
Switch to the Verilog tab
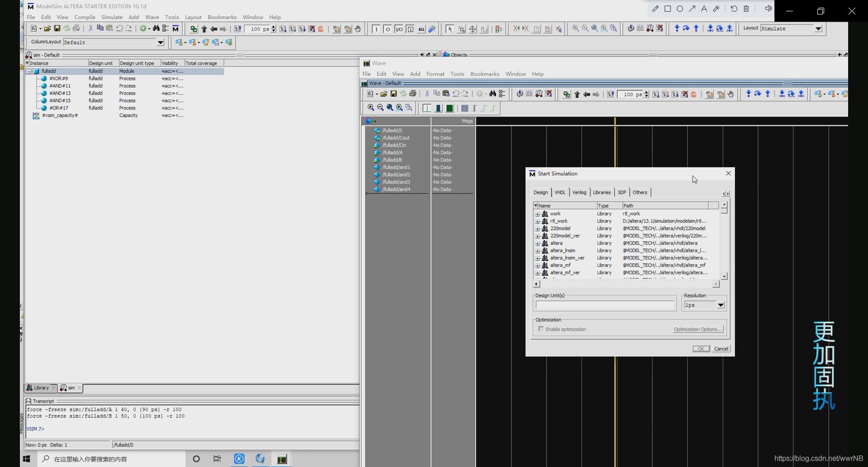579,192
